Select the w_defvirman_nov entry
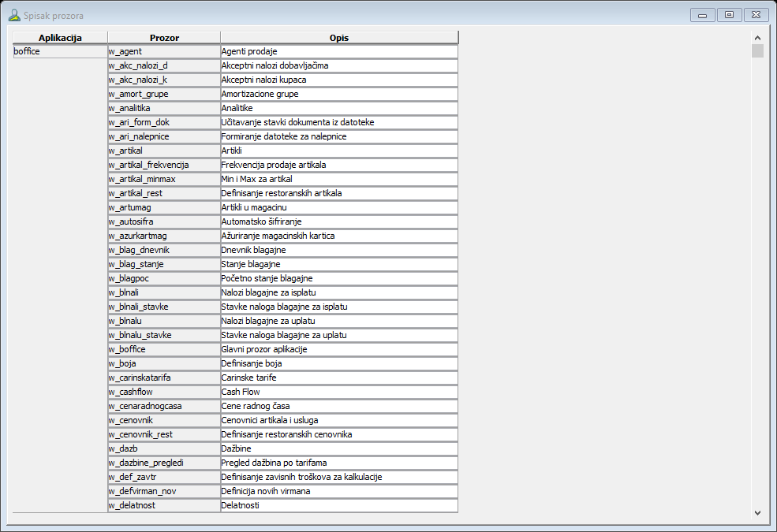The width and height of the screenshot is (777, 532). [x=164, y=492]
